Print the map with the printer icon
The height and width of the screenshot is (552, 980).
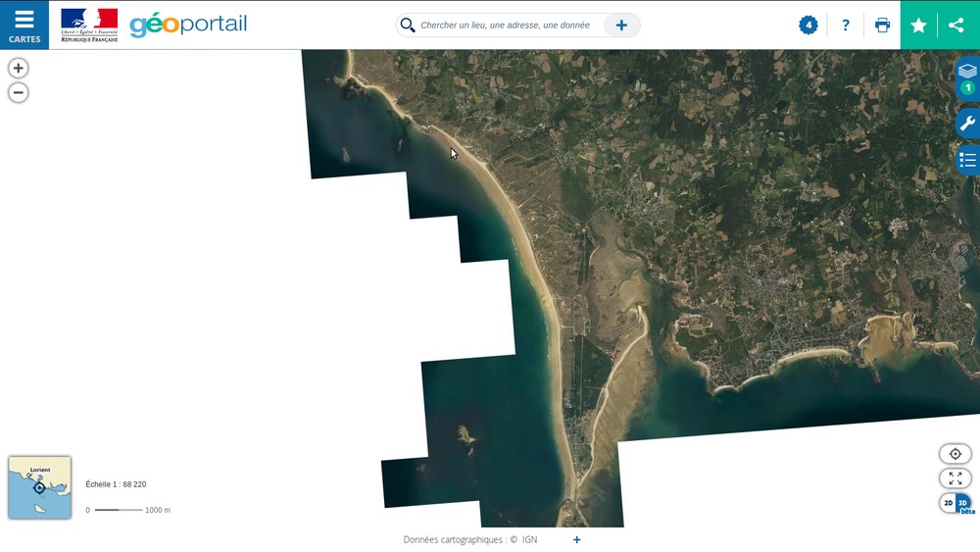click(x=883, y=25)
